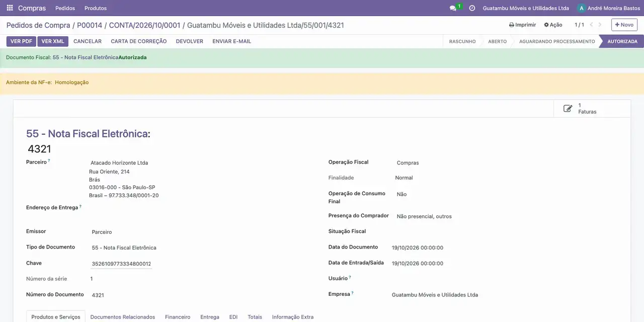This screenshot has height=322, width=644.
Task: Open the Imprimir dropdown
Action: tap(522, 25)
